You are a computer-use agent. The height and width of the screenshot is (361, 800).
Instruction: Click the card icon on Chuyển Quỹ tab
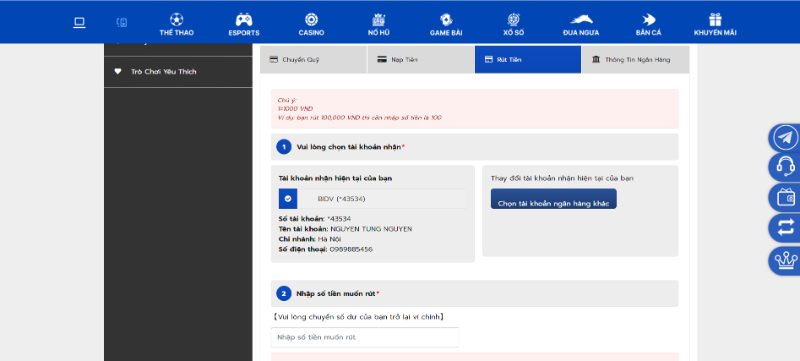tap(273, 60)
